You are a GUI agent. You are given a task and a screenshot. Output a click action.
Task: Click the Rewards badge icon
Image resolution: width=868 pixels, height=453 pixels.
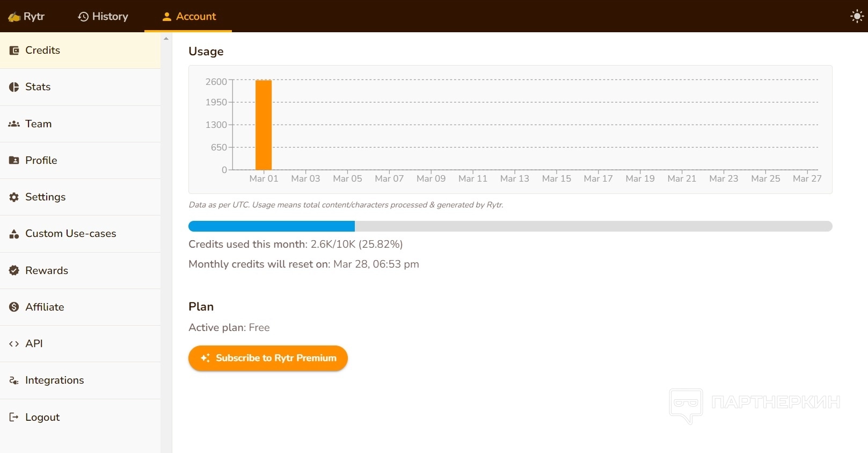point(14,270)
